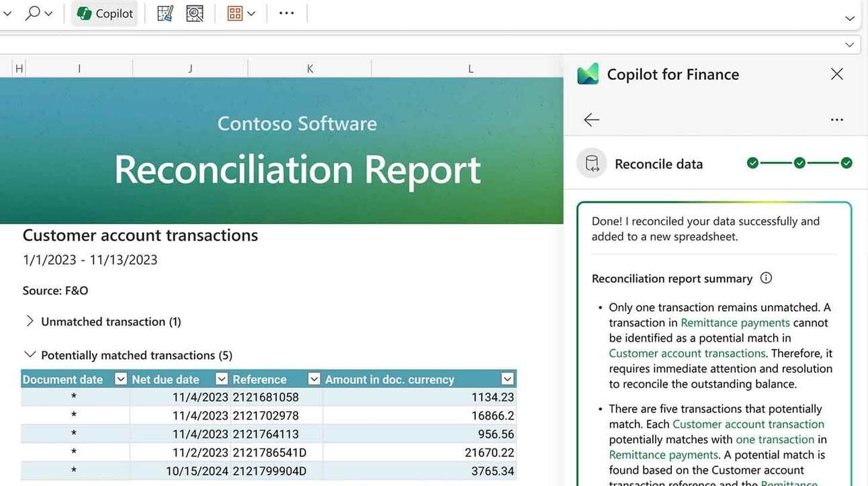This screenshot has height=486, width=868.
Task: Click the info icon beside Reconciliation report summary
Action: tap(766, 278)
